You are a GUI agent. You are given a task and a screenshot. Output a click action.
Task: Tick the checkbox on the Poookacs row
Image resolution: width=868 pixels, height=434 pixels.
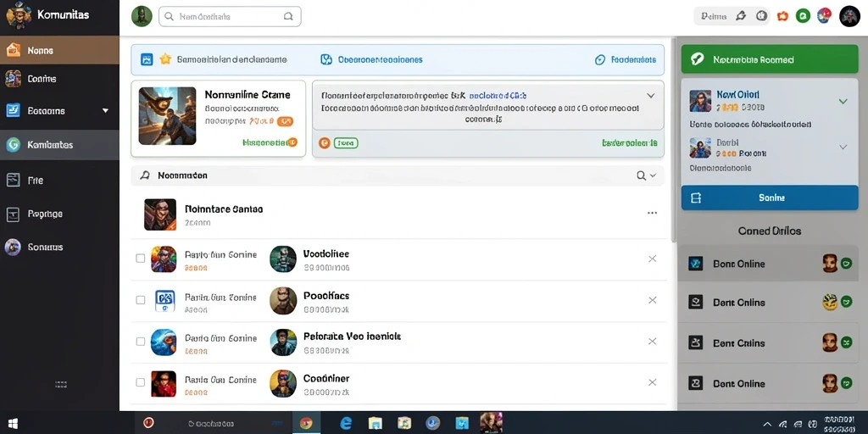[141, 300]
